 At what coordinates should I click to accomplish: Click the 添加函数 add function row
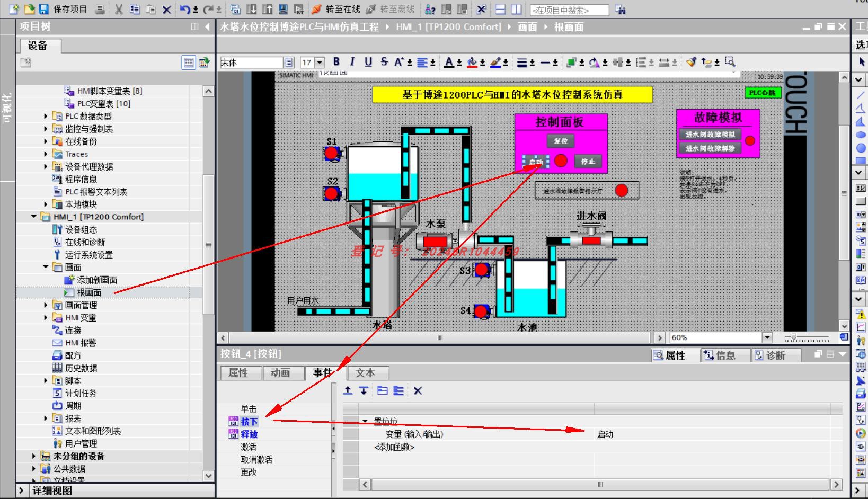pos(394,447)
